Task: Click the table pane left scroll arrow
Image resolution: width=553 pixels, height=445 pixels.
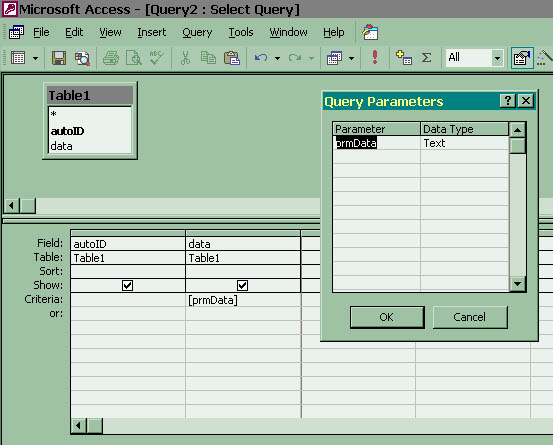Action: (12, 205)
